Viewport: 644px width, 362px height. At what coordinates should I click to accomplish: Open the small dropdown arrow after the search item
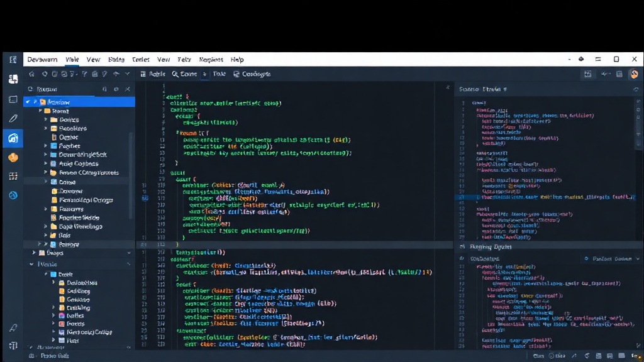click(x=204, y=74)
